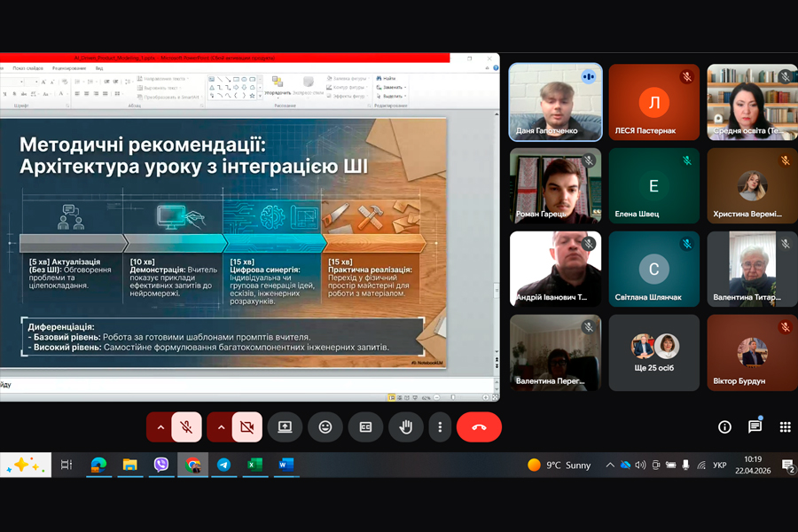Image resolution: width=798 pixels, height=532 pixels.
Task: Open Показ слайдов ribbon tab
Action: 28,68
